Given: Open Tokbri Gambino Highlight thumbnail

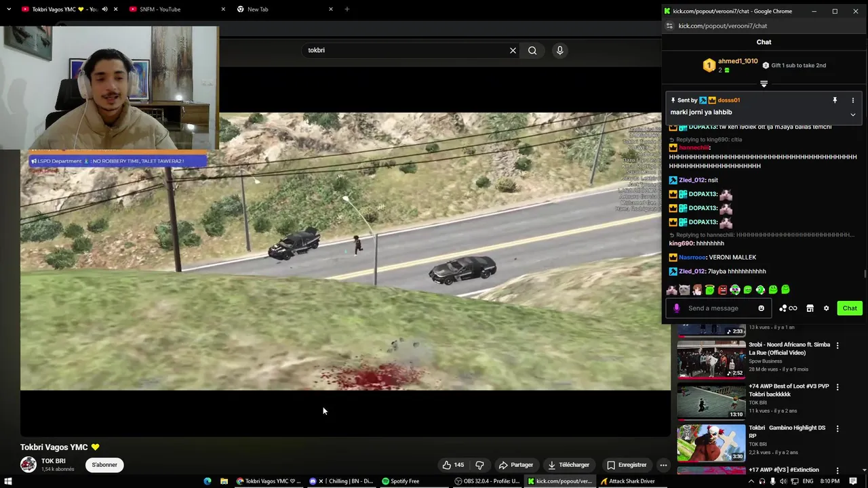Looking at the screenshot, I should 711,442.
